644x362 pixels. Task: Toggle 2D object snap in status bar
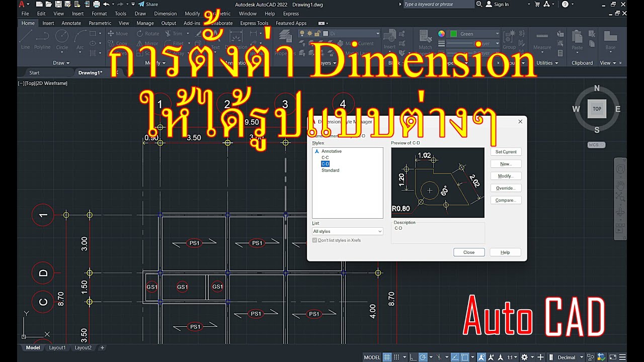[465, 357]
